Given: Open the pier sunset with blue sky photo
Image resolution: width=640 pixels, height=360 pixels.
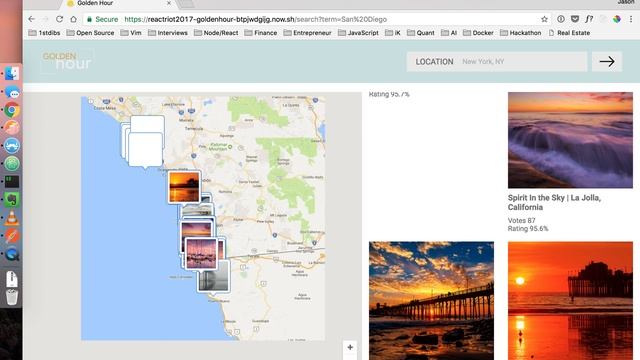Looking at the screenshot, I should pyautogui.click(x=431, y=301).
